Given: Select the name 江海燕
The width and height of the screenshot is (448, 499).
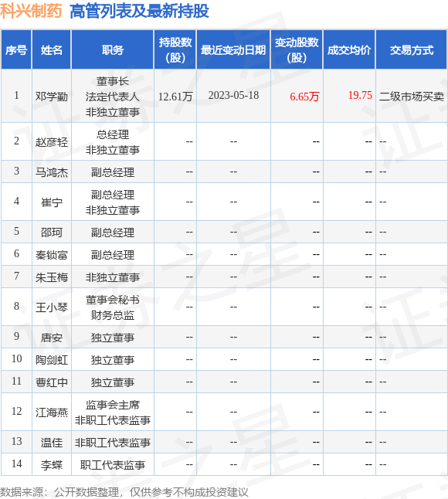Looking at the screenshot, I should click(52, 412).
